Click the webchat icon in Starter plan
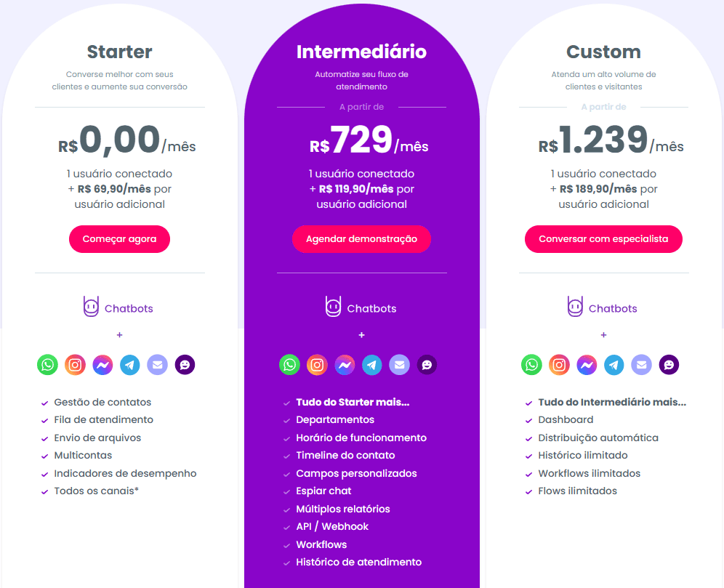 coord(185,365)
